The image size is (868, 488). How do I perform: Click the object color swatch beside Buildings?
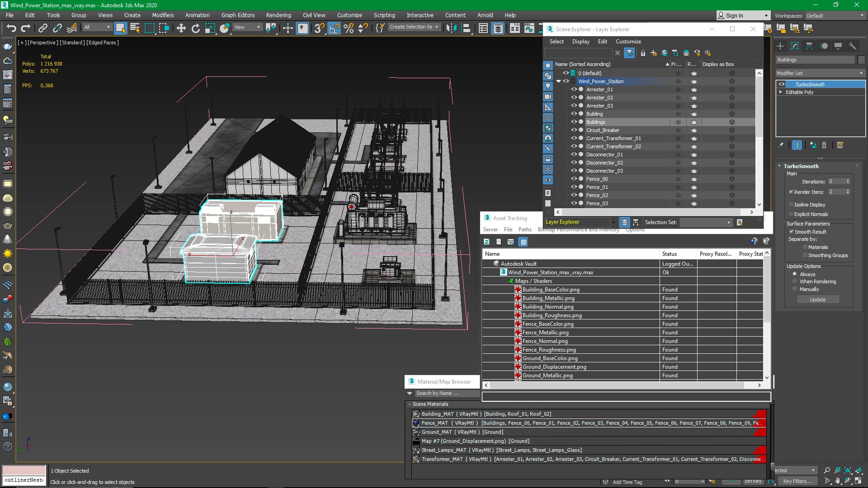861,60
